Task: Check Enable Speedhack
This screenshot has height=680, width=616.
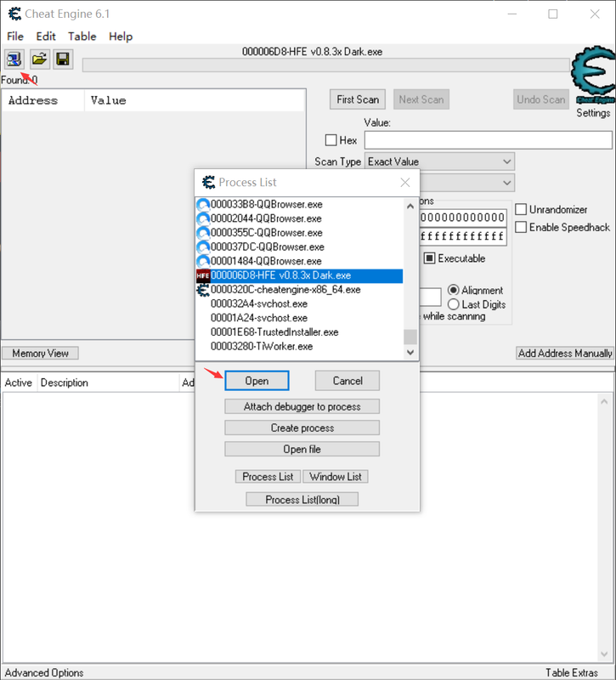Action: coord(521,227)
